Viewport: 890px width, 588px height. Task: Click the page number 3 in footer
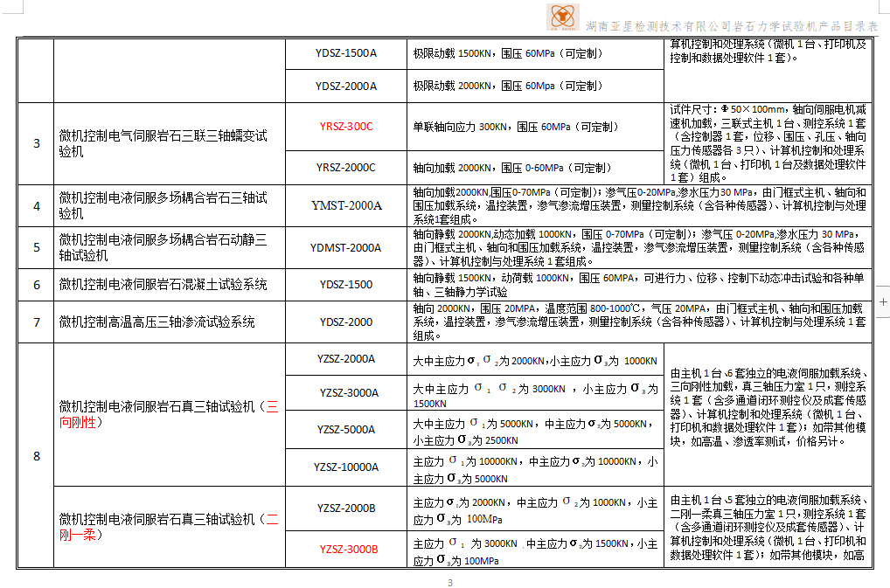pyautogui.click(x=449, y=583)
